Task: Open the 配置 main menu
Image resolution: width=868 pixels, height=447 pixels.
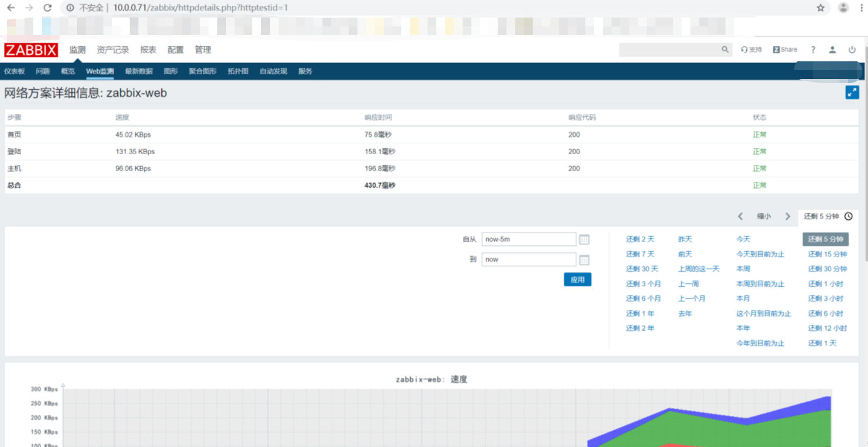Action: pos(175,50)
